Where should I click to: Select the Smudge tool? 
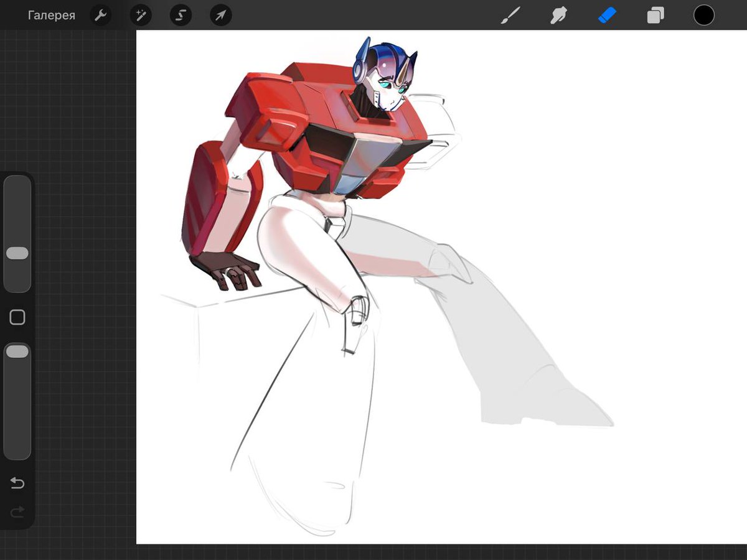tap(559, 15)
